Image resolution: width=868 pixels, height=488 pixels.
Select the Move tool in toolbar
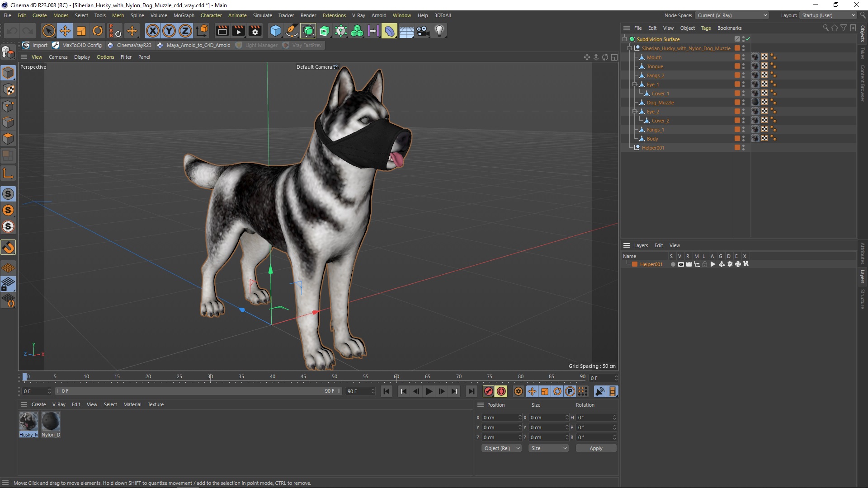tap(65, 31)
